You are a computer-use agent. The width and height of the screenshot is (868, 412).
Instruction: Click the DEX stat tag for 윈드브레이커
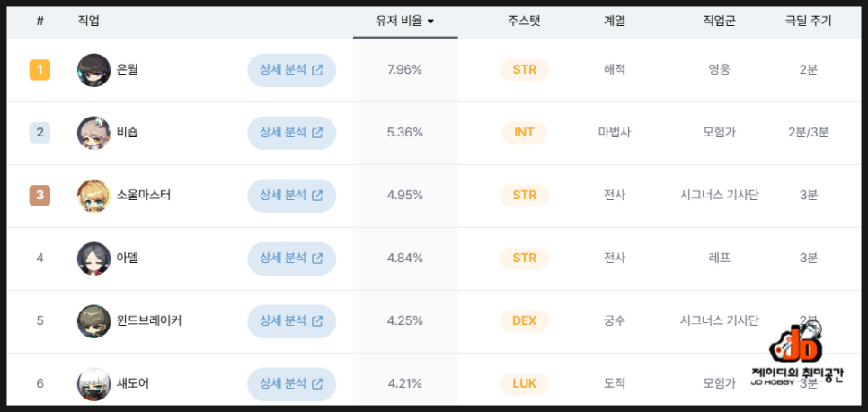tap(524, 320)
